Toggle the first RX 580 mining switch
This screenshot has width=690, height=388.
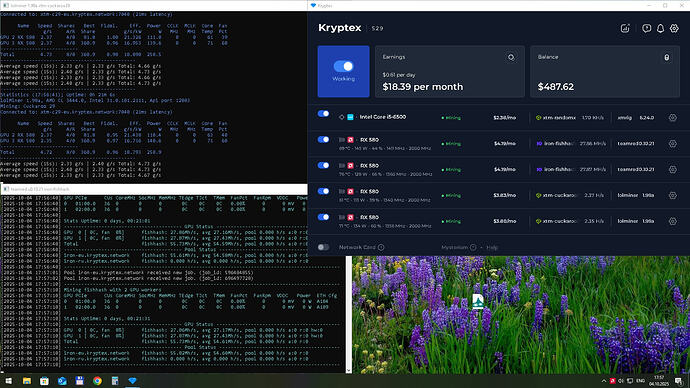(323, 139)
